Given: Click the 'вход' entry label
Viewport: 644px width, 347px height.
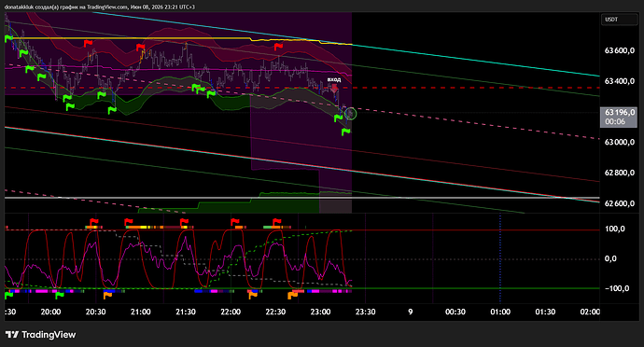Looking at the screenshot, I should (x=334, y=79).
